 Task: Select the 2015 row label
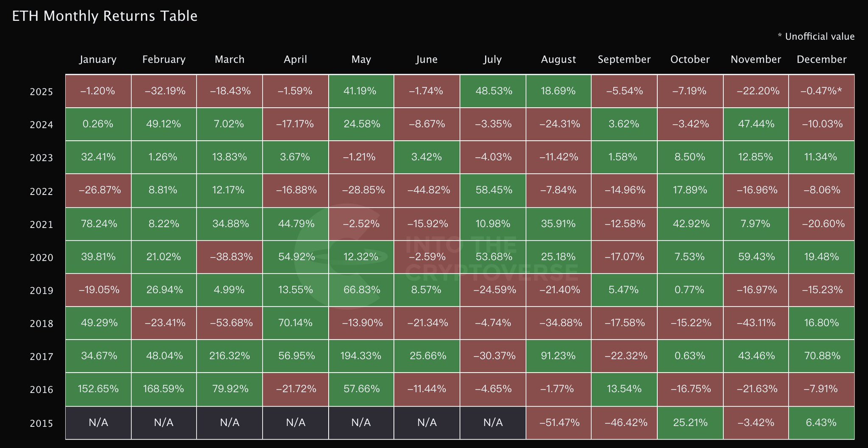click(42, 423)
